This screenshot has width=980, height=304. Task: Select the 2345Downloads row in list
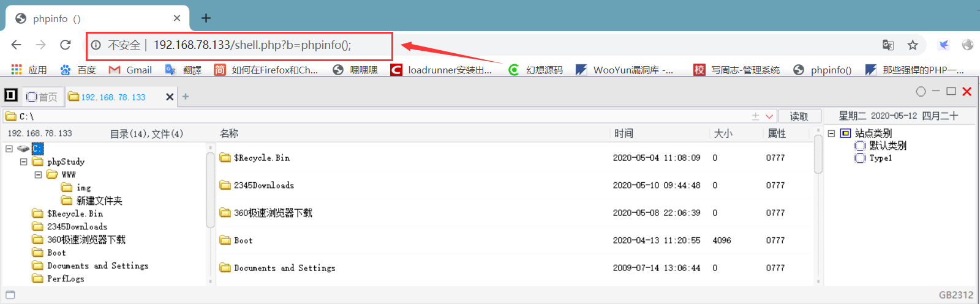click(514, 185)
